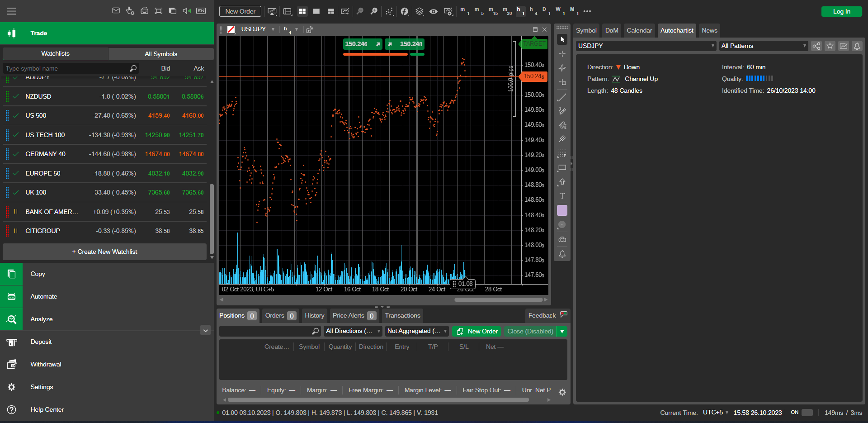Screen dimensions: 868x423
Task: Open the layout panels icon
Action: pyautogui.click(x=287, y=11)
